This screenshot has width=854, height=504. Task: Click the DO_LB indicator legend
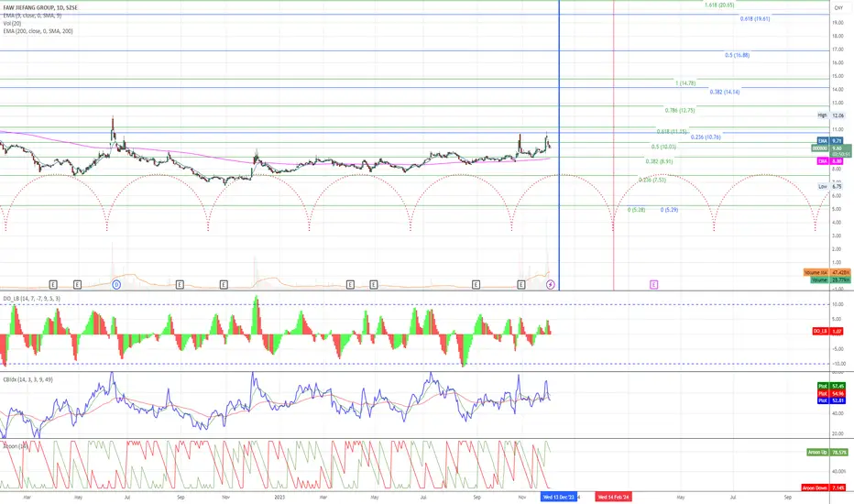pyautogui.click(x=31, y=299)
